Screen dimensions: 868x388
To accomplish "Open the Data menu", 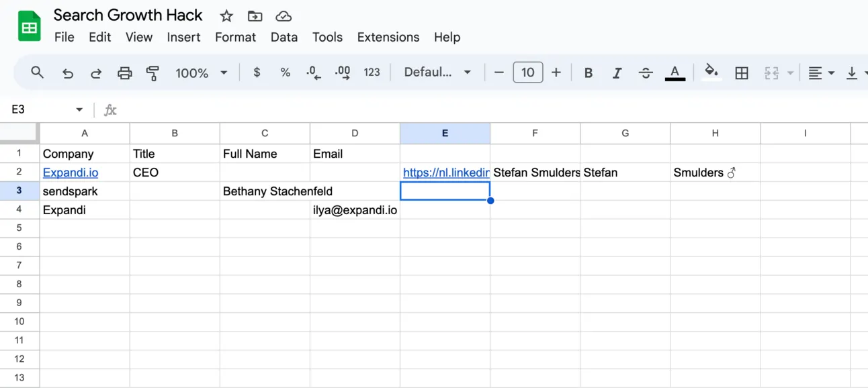I will click(284, 38).
